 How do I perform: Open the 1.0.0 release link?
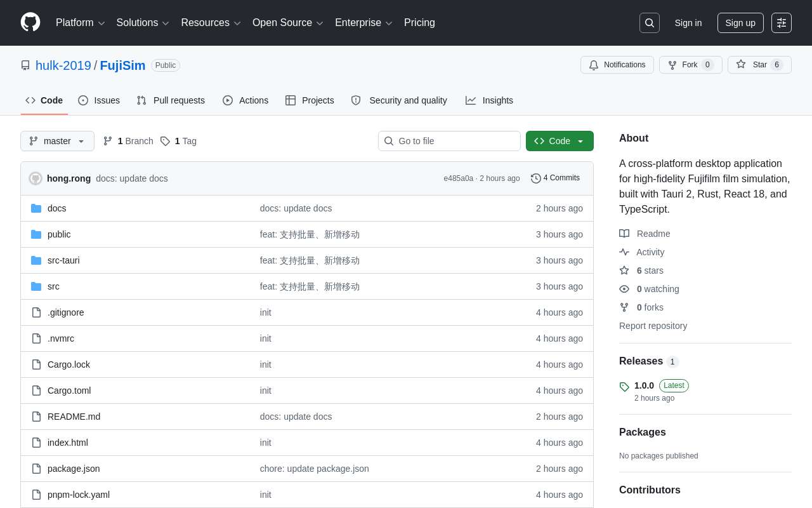(x=644, y=385)
